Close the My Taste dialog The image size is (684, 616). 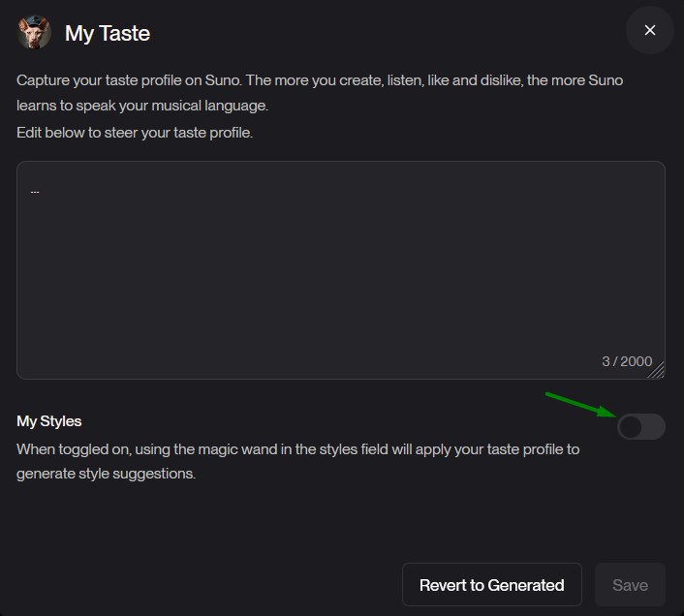tap(649, 30)
